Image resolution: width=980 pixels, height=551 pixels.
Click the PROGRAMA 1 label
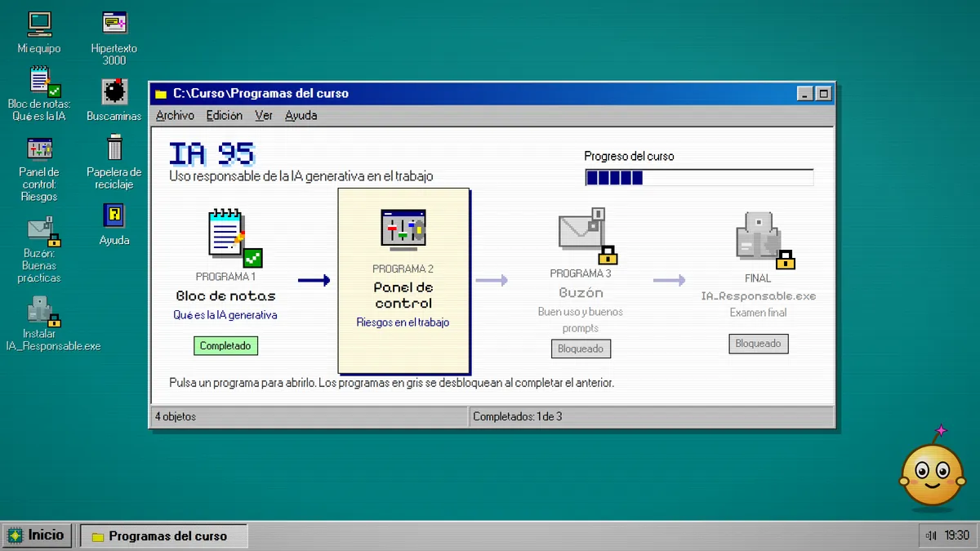[x=225, y=278]
